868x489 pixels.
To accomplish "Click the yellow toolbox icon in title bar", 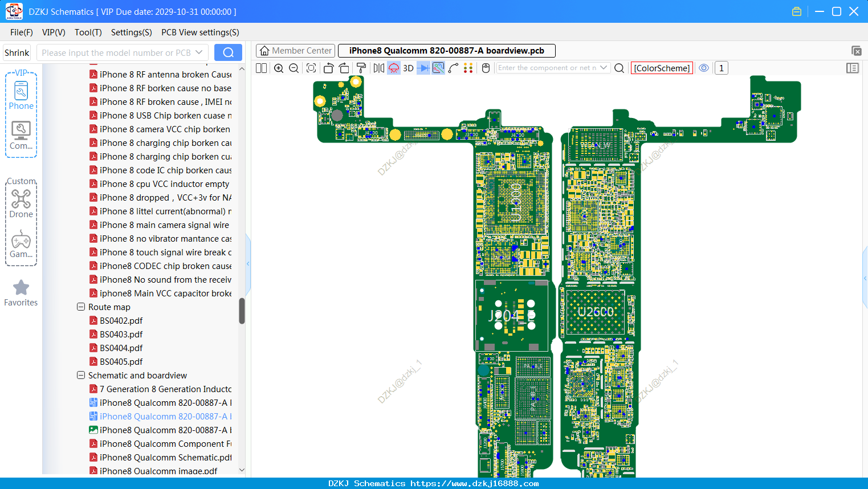I will point(797,11).
